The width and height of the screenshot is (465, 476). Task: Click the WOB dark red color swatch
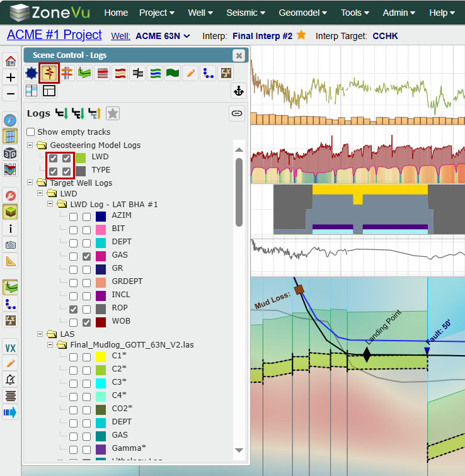[101, 322]
